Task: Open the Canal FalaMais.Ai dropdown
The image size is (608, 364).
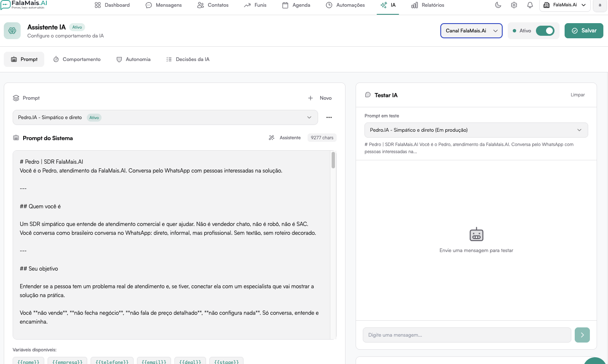Action: 471,31
